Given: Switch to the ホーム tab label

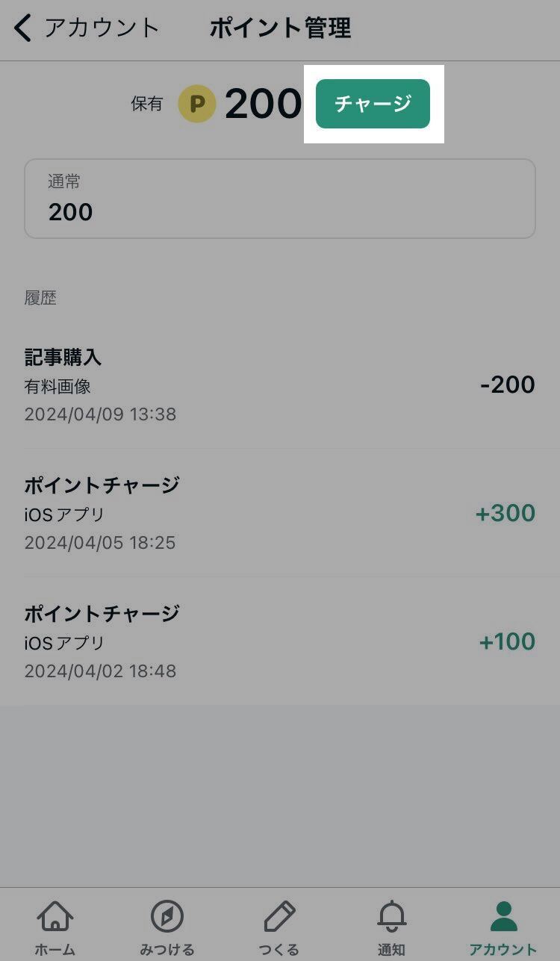Looking at the screenshot, I should (55, 950).
